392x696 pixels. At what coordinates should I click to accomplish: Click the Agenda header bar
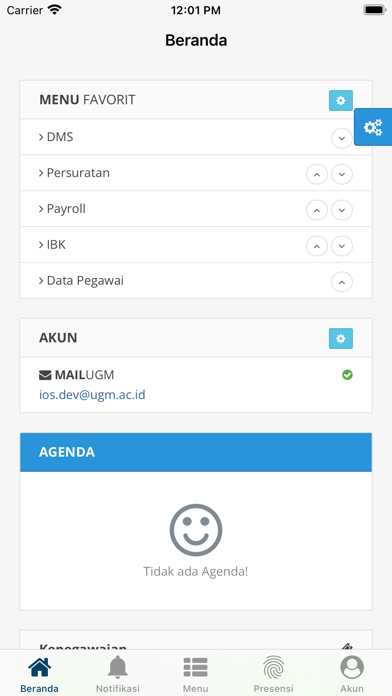[x=196, y=452]
